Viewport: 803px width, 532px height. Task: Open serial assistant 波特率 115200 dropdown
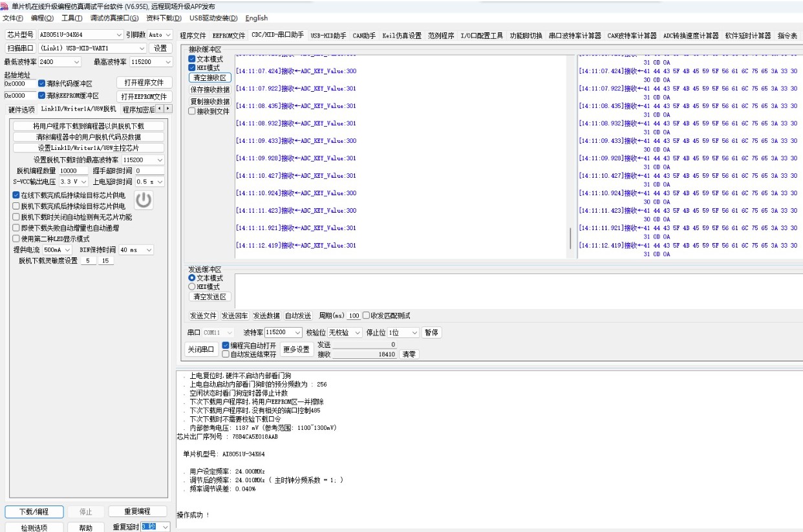283,332
